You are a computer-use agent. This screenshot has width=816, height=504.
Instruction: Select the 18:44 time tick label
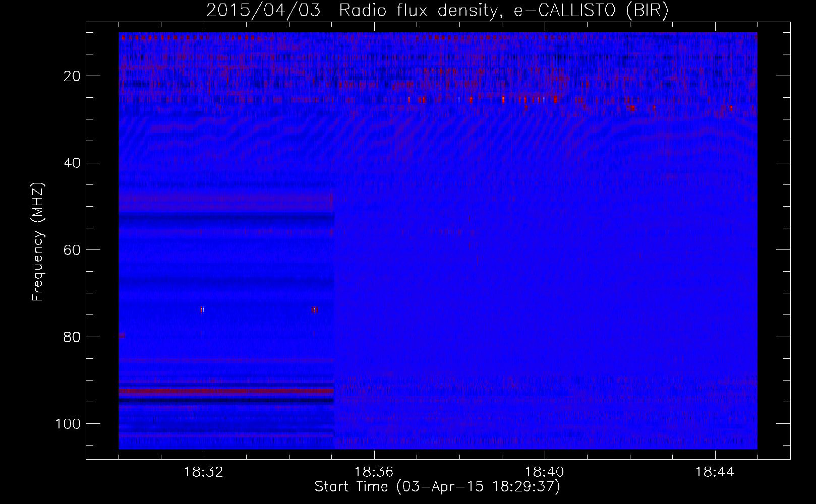[715, 472]
